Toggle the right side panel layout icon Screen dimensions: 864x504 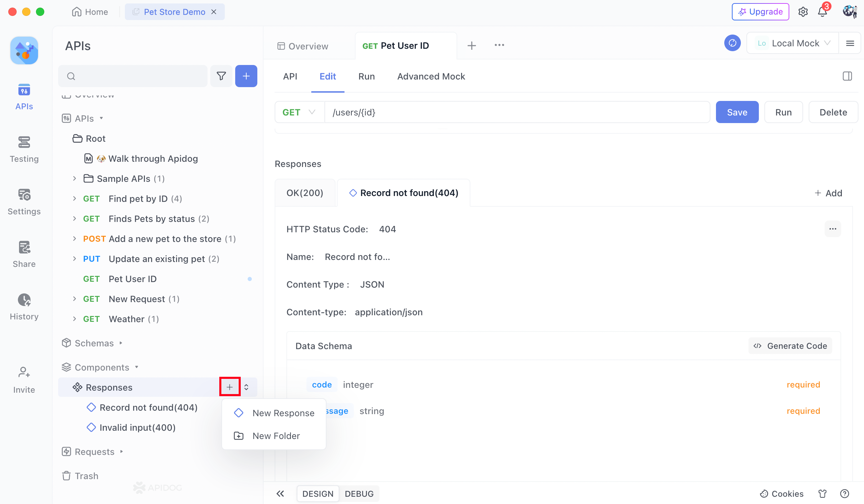(x=847, y=76)
